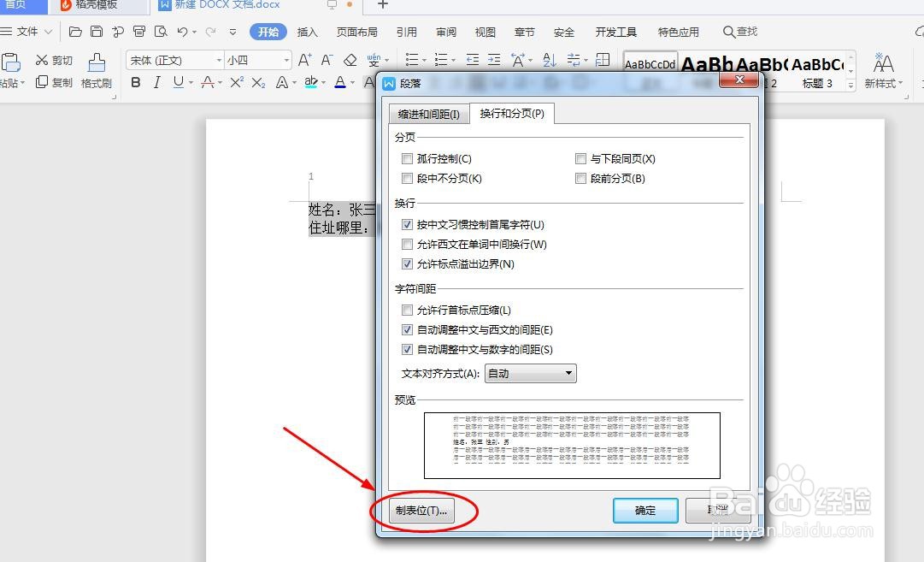Click the Decrease indent icon
This screenshot has width=924, height=562.
[473, 60]
